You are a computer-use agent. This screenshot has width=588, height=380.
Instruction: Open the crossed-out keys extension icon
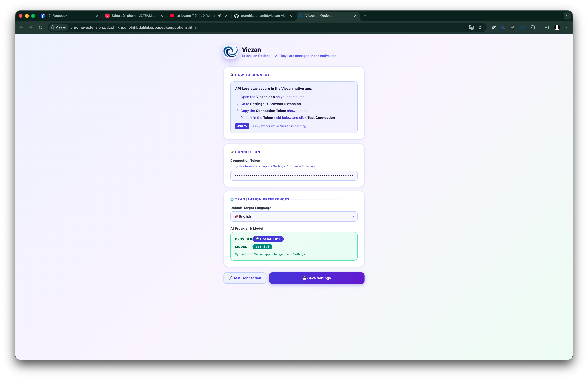(x=493, y=27)
